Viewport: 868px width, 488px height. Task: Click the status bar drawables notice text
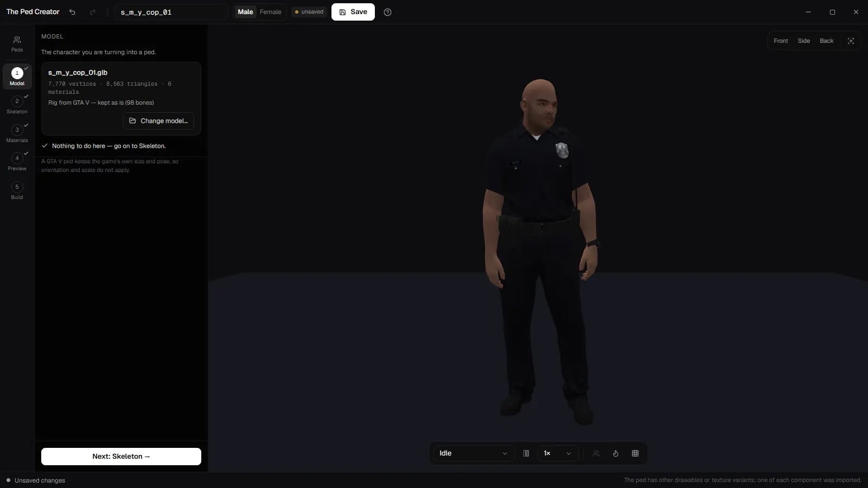742,480
